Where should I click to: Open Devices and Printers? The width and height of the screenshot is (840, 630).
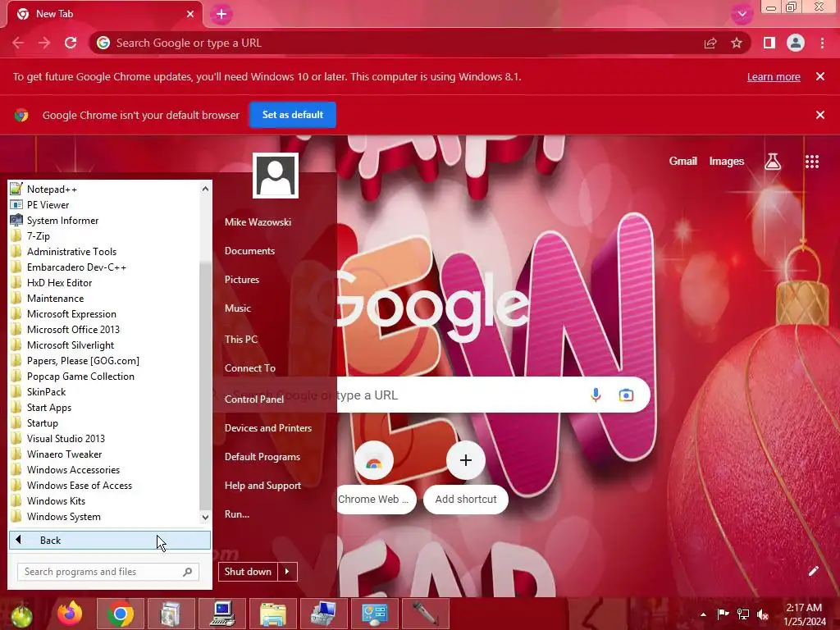268,428
